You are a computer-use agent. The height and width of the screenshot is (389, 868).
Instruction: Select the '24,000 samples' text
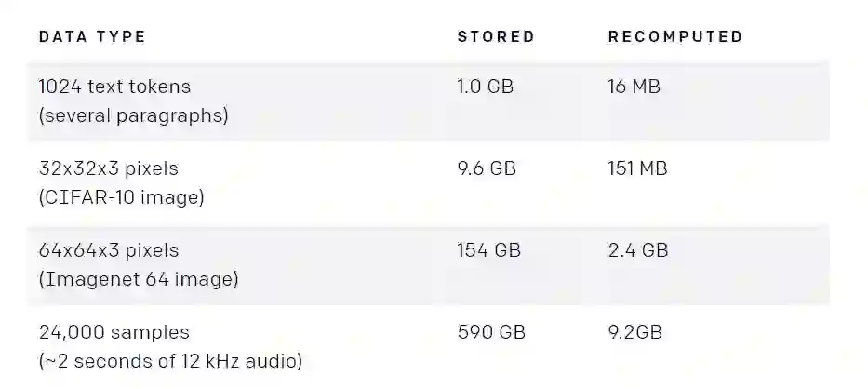114,332
